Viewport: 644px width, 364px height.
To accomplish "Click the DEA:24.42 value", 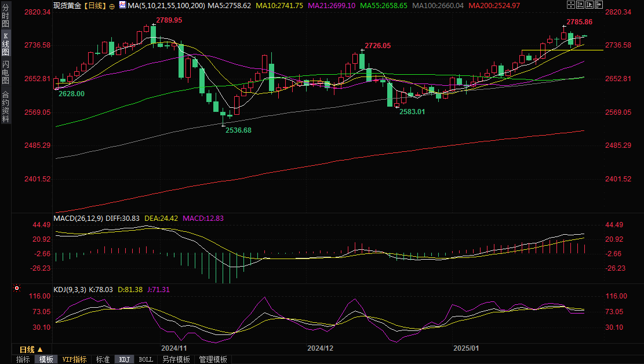I will tap(161, 218).
